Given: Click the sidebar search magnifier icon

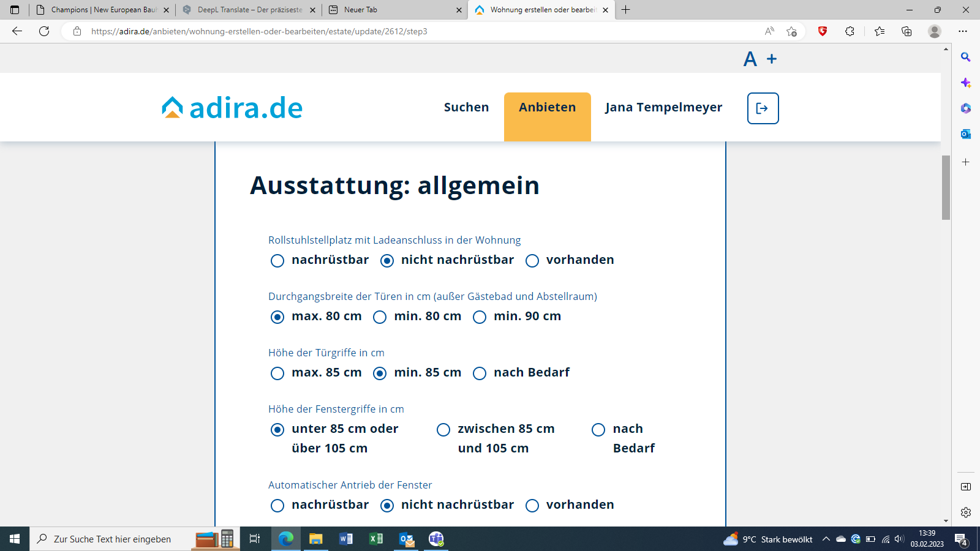Looking at the screenshot, I should [x=966, y=57].
